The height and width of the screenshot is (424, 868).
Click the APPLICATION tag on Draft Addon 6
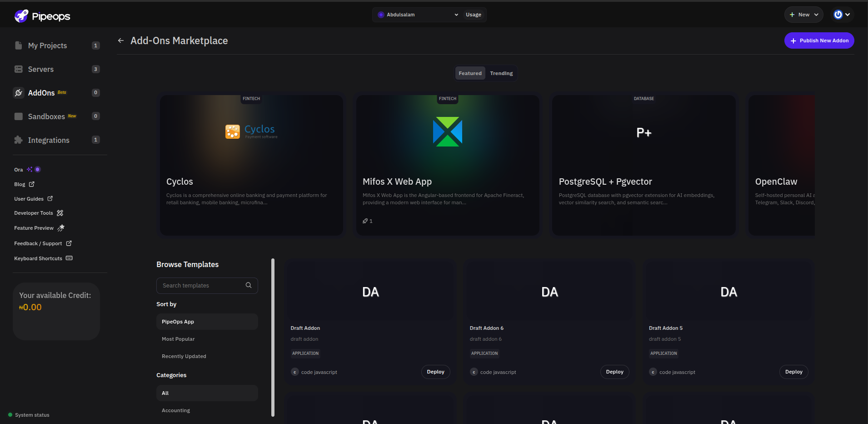click(x=484, y=353)
